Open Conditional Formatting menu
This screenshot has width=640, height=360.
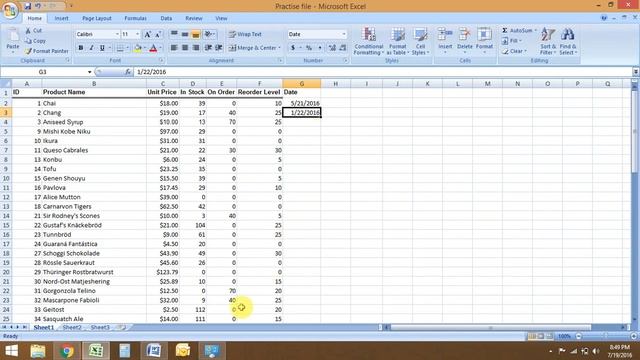coord(369,41)
